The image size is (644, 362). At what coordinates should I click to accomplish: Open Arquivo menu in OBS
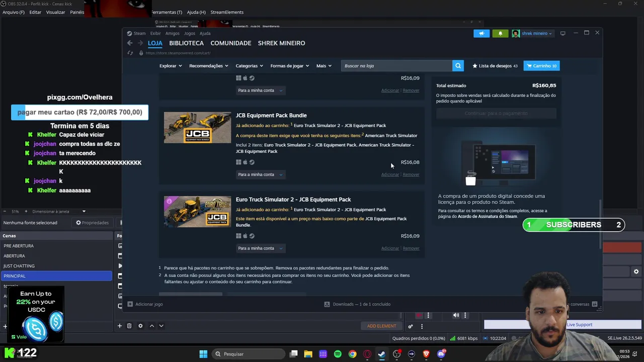click(14, 12)
